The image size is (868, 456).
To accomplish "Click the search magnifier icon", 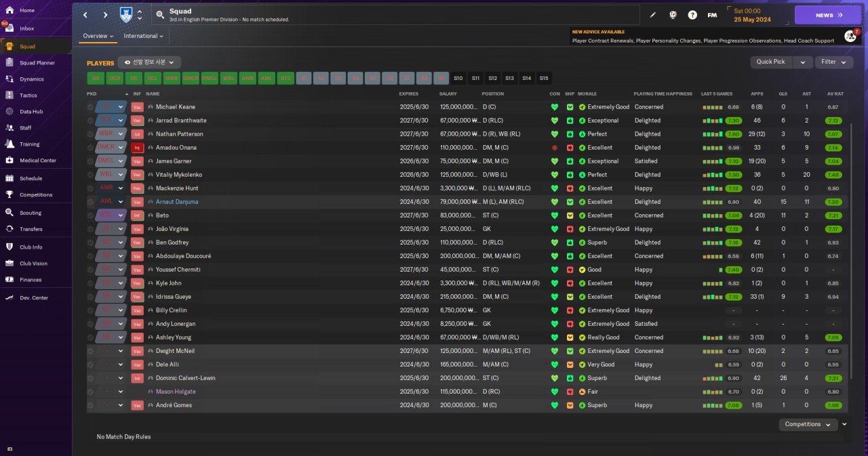I will (x=160, y=15).
